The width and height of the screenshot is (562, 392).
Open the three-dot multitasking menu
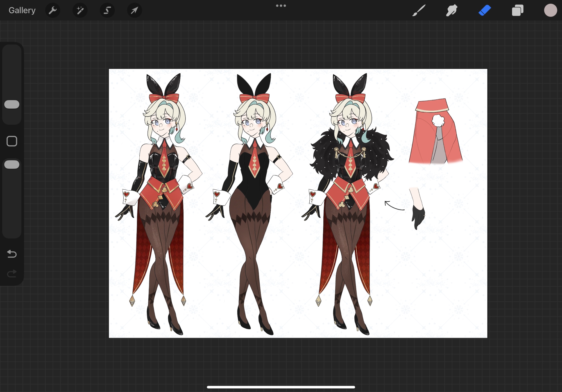pyautogui.click(x=281, y=6)
